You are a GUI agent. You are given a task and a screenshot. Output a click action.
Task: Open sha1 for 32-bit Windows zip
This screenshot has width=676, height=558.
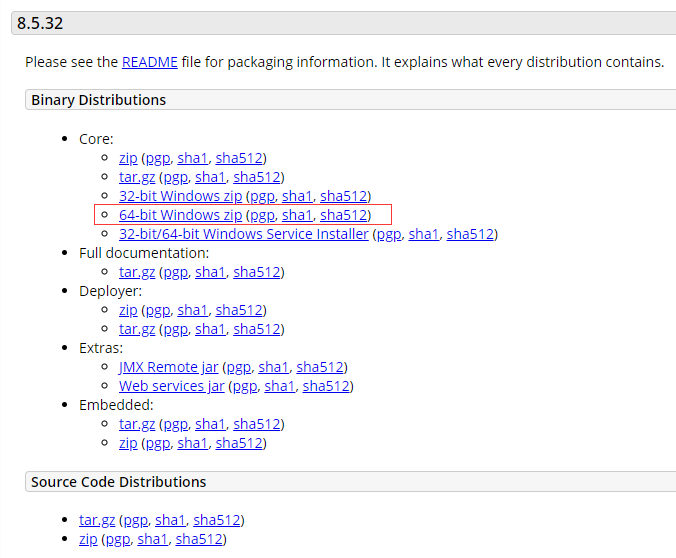[297, 196]
